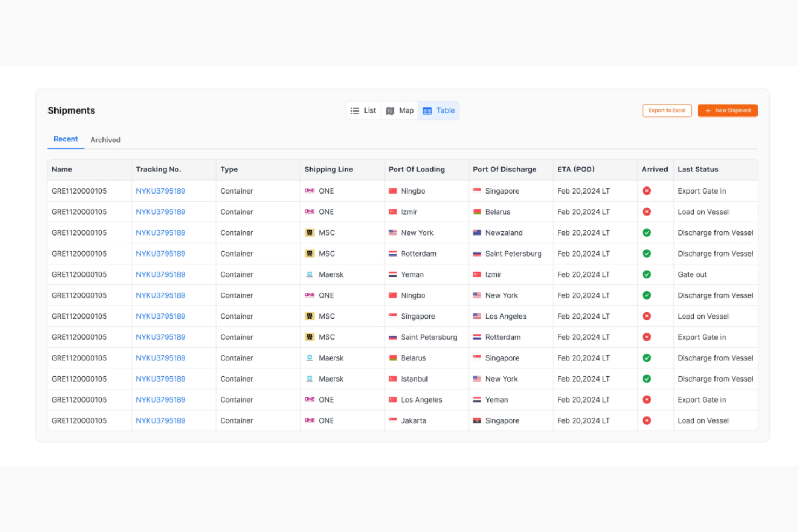Open tracking link in Ningbo-to-Singapore row
Image resolution: width=798 pixels, height=532 pixels.
[x=161, y=191]
